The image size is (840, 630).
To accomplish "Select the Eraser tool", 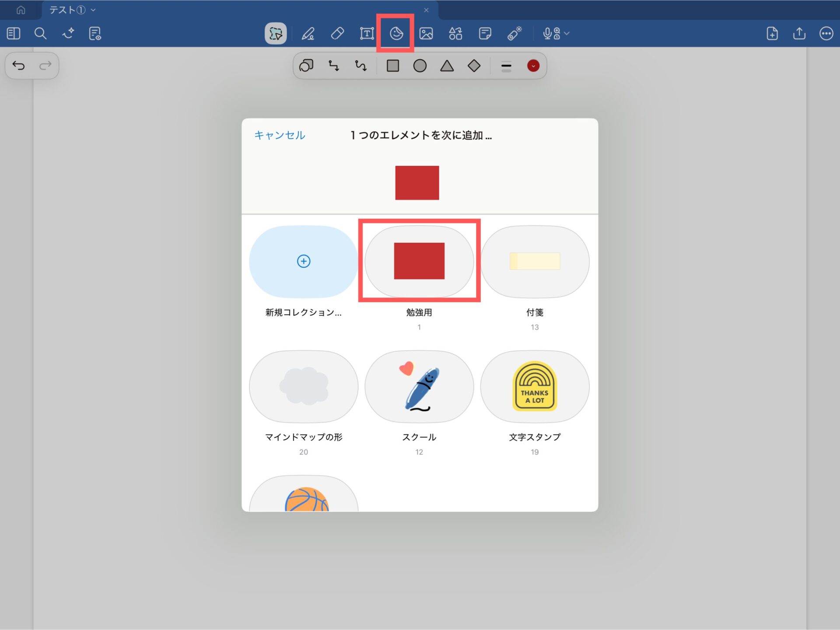I will coord(337,34).
